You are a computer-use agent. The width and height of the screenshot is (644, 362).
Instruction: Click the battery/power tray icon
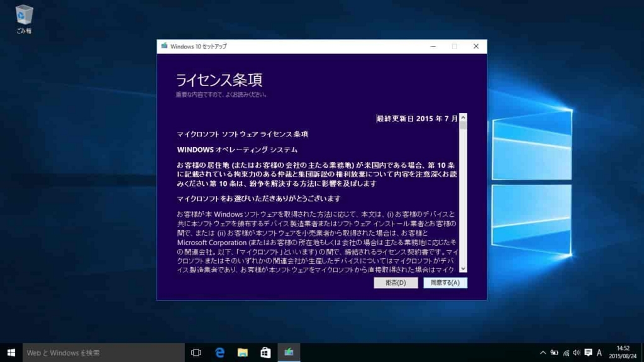[555, 353]
